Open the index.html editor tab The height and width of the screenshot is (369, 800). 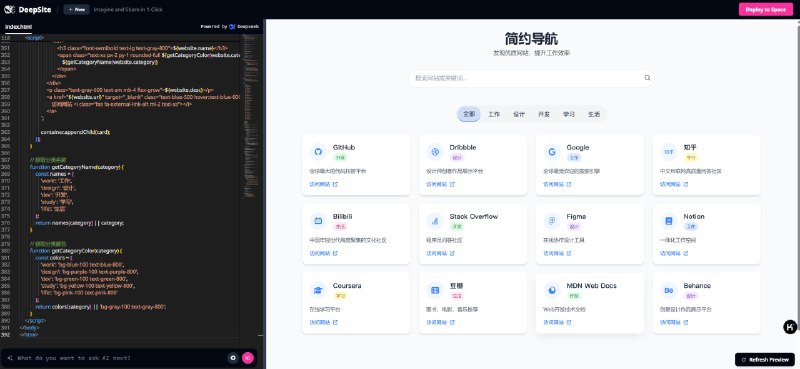[18, 27]
